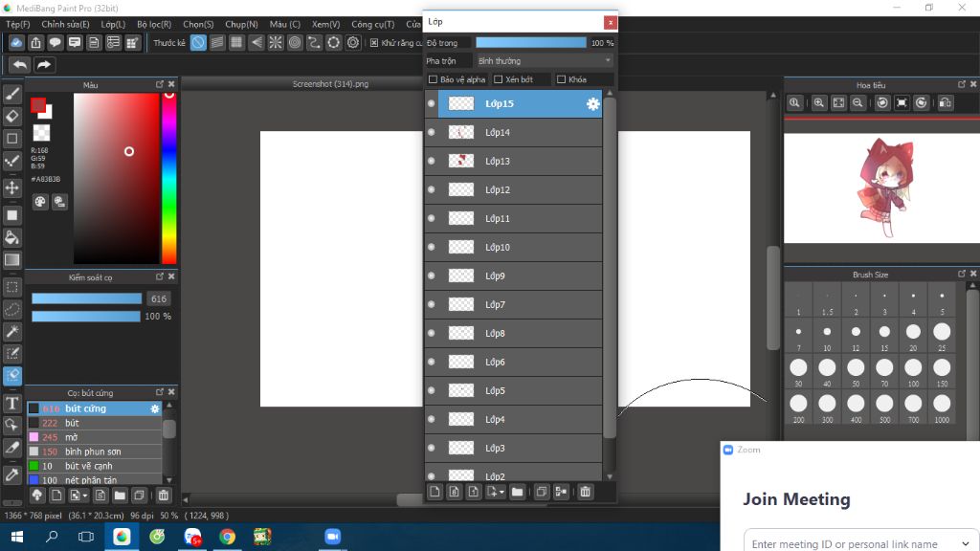The height and width of the screenshot is (551, 980).
Task: Open Windows Start menu
Action: pyautogui.click(x=17, y=537)
